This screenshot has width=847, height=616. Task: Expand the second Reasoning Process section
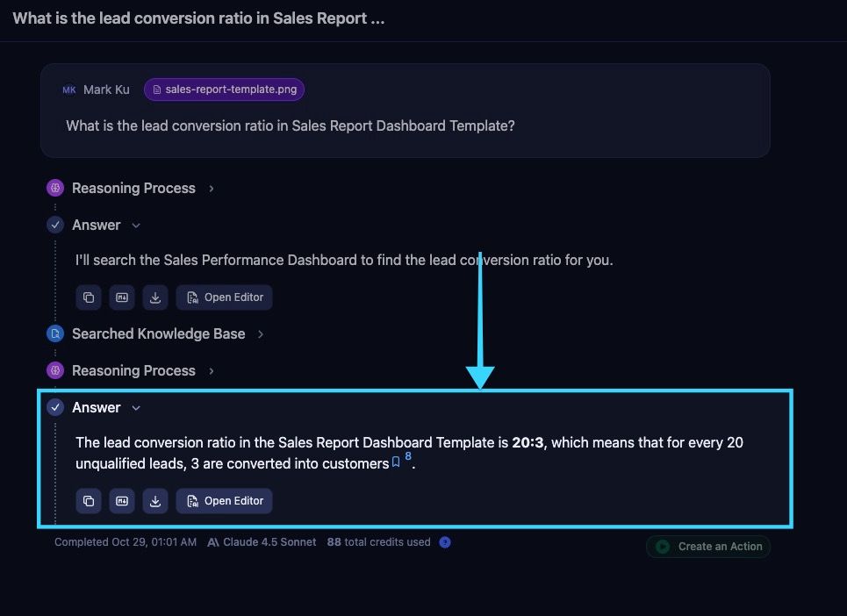point(212,370)
